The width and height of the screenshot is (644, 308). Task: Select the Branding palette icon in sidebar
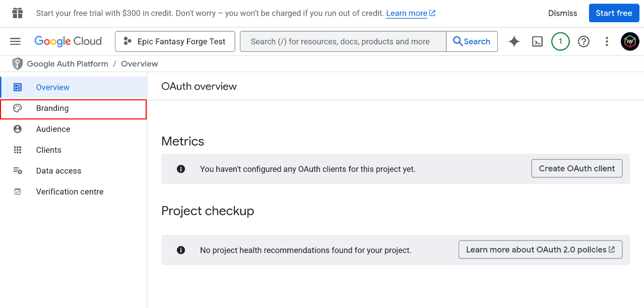tap(18, 108)
